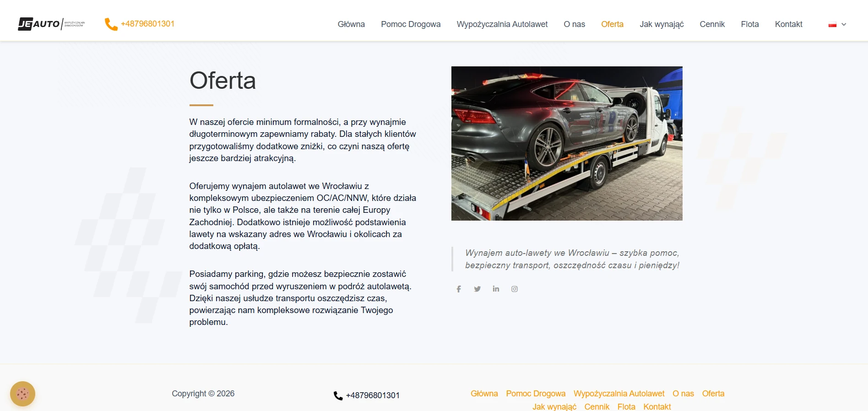
Task: Click paragraph starting 'W naszej ofercie minimum'
Action: point(303,140)
